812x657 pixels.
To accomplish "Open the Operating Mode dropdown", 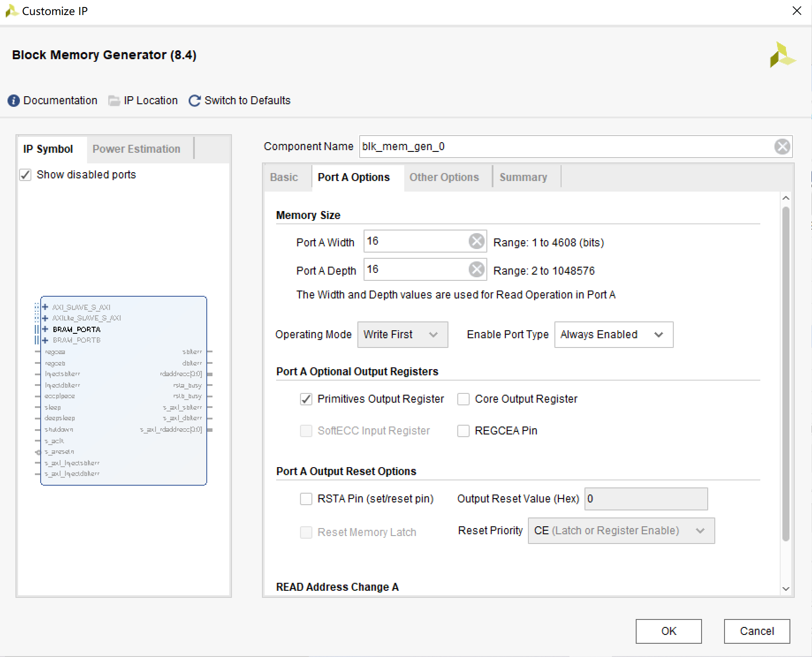I will coord(402,335).
